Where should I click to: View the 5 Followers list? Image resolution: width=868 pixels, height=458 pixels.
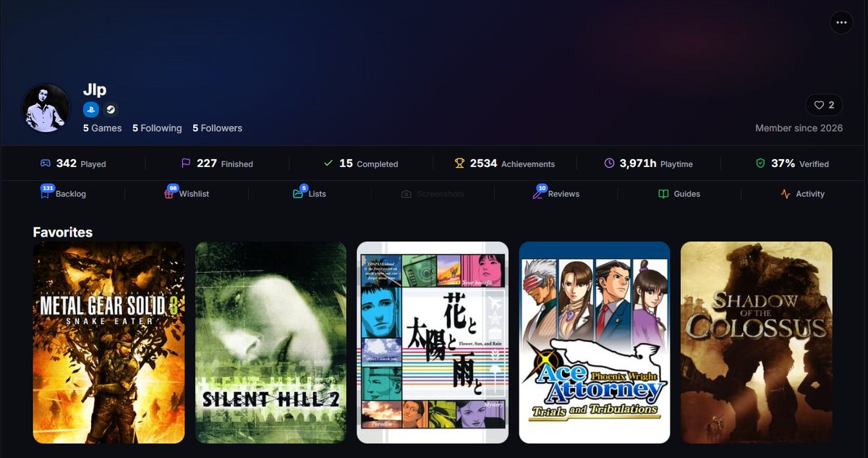pos(217,128)
